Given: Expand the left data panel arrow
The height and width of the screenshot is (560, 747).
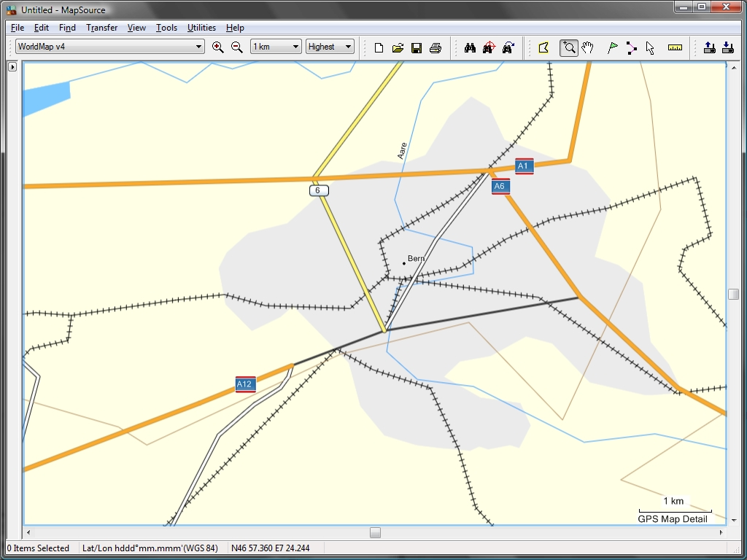Looking at the screenshot, I should 12,67.
